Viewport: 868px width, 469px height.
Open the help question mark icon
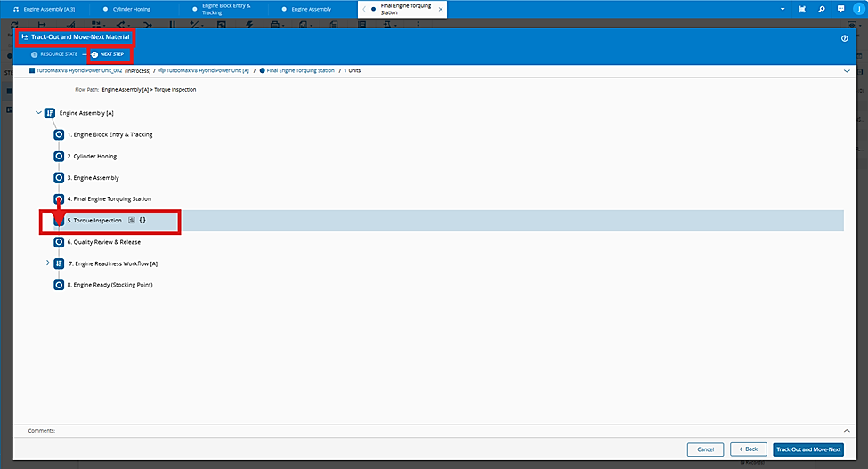844,38
